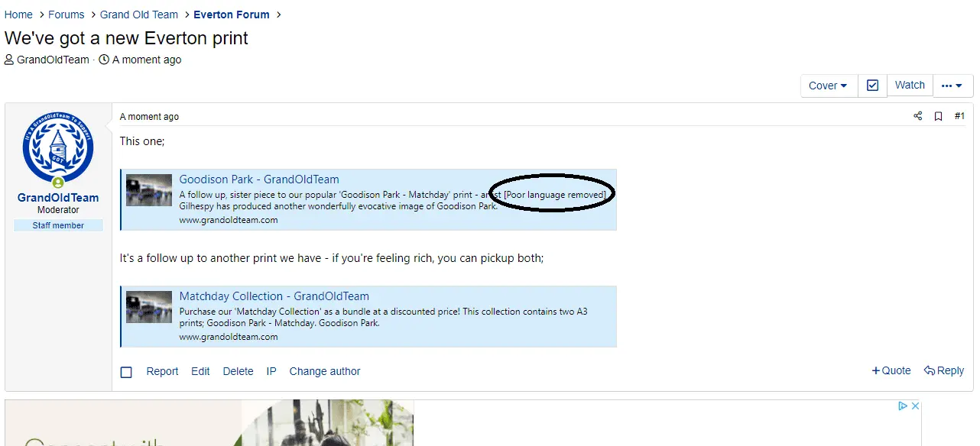The width and height of the screenshot is (980, 446).
Task: Go to Forums in the breadcrumb
Action: tap(67, 15)
